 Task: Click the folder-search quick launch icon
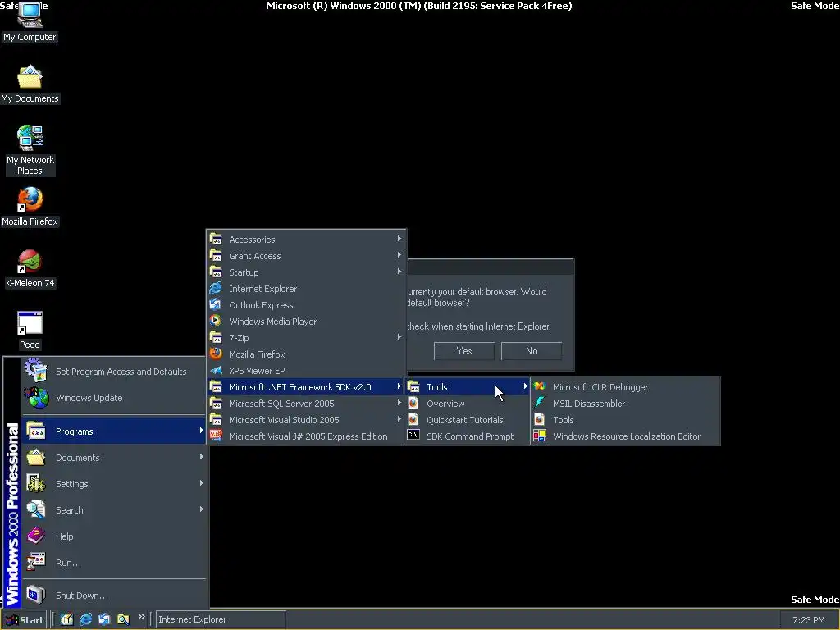pyautogui.click(x=123, y=619)
